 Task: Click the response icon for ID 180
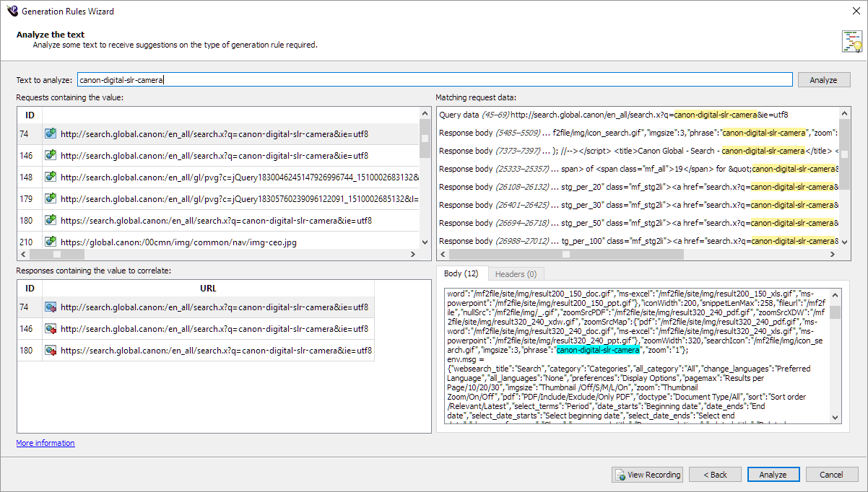[x=51, y=351]
